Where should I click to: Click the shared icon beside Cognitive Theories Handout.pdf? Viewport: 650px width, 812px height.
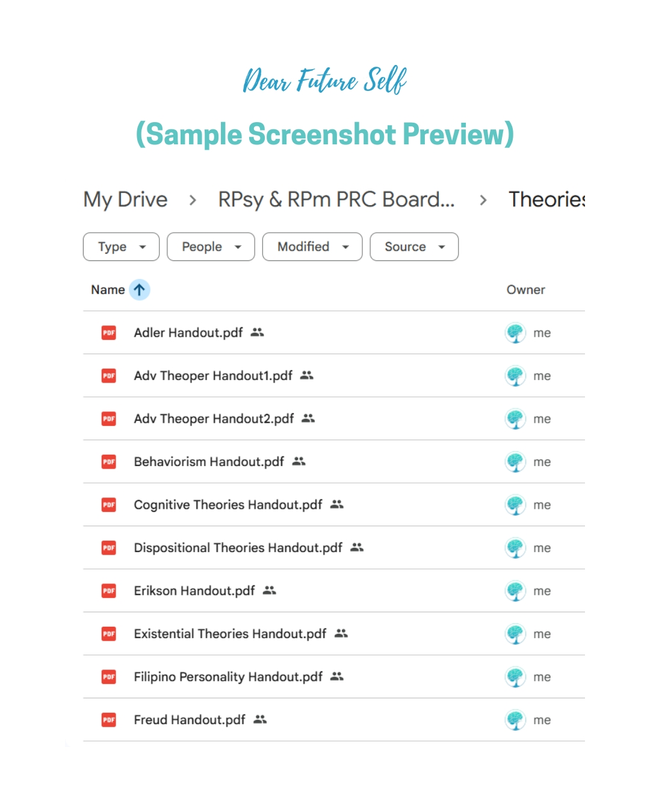(337, 505)
